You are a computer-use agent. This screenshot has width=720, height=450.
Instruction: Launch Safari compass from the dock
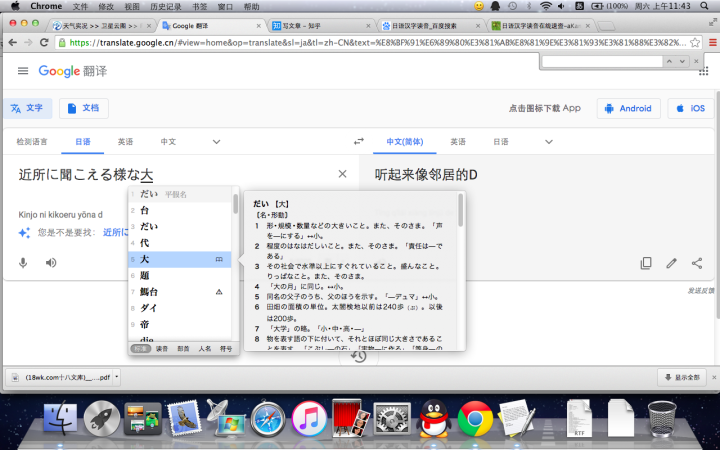[268, 418]
